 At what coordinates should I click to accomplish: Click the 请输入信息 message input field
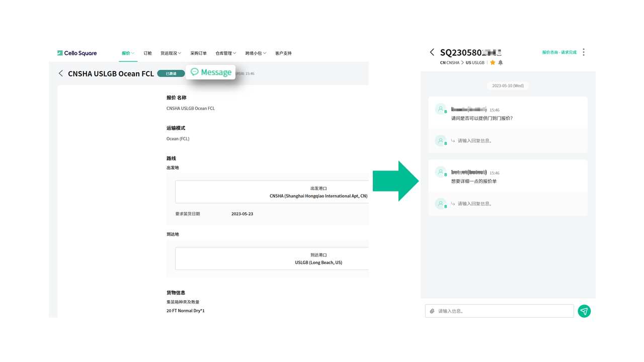point(503,311)
